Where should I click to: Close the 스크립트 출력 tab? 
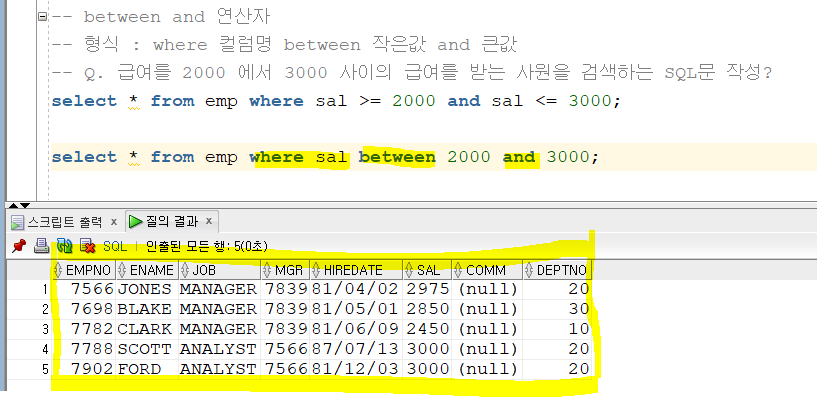(x=114, y=222)
